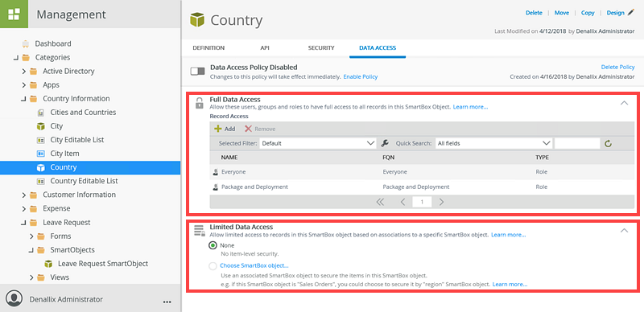Collapse the Country Information folder

pos(24,99)
